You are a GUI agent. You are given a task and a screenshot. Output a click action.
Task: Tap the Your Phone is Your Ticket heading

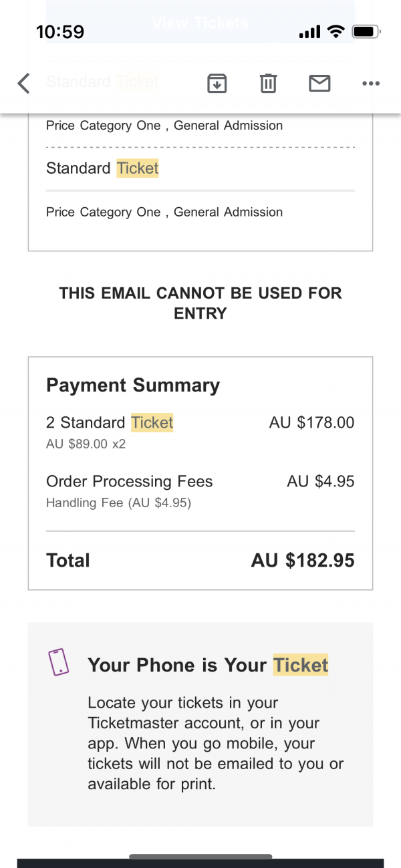tap(208, 665)
